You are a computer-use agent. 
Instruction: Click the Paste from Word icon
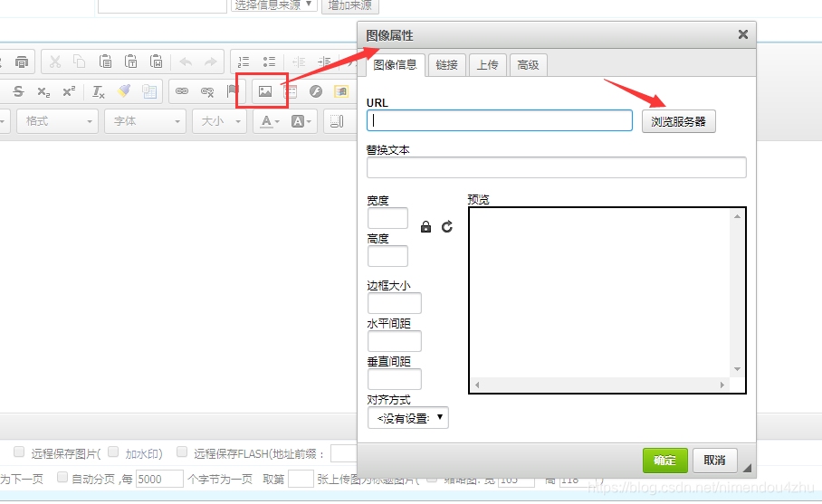(x=156, y=62)
